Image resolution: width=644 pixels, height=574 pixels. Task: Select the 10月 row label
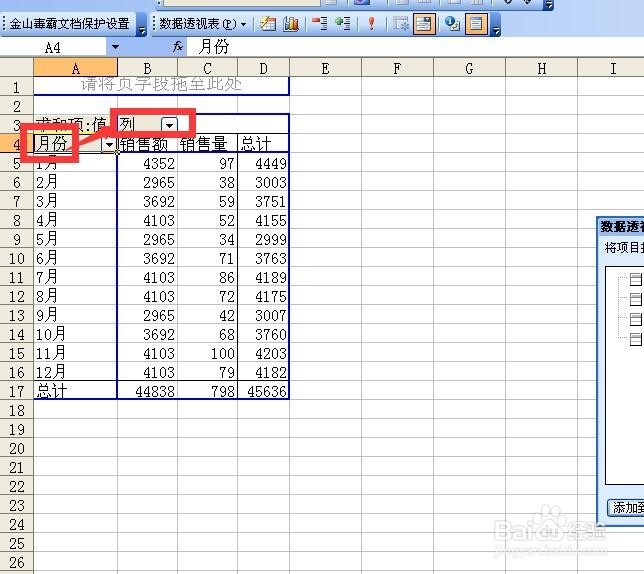point(75,334)
